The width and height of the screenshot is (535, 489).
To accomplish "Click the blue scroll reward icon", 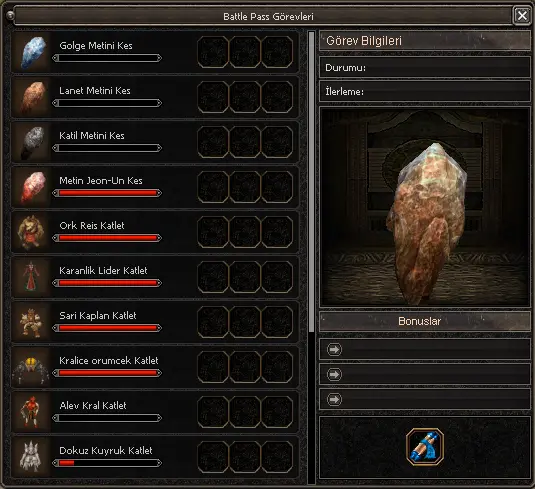I will point(425,446).
